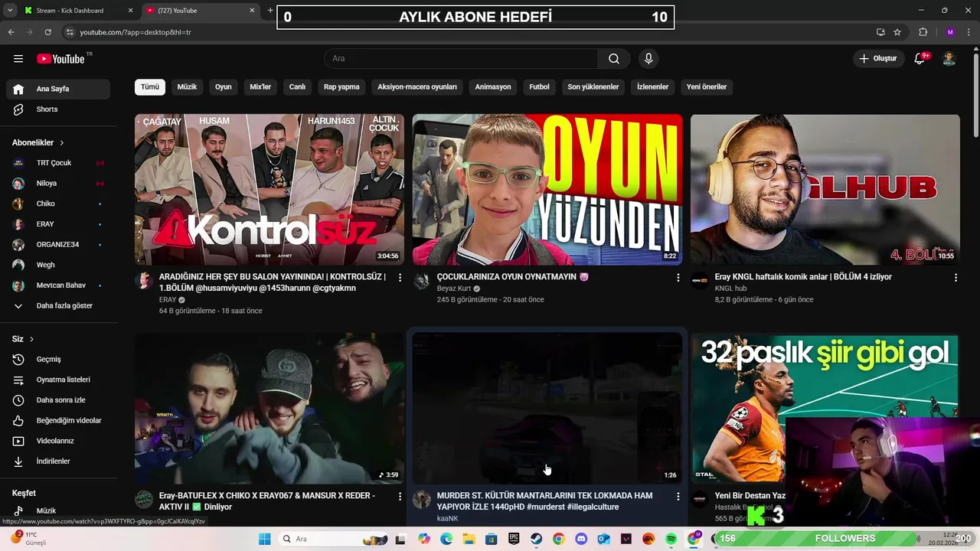Select the Mix'ler filter chip

click(x=260, y=87)
